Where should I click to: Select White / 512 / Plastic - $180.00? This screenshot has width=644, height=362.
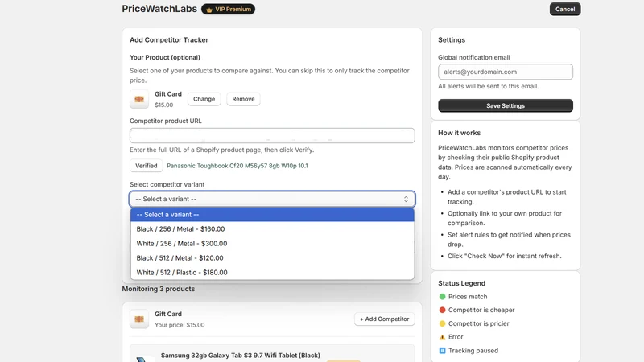tap(272, 272)
